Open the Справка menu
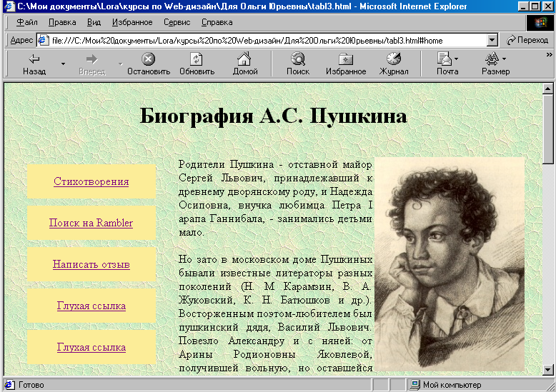The height and width of the screenshot is (392, 556). (217, 22)
